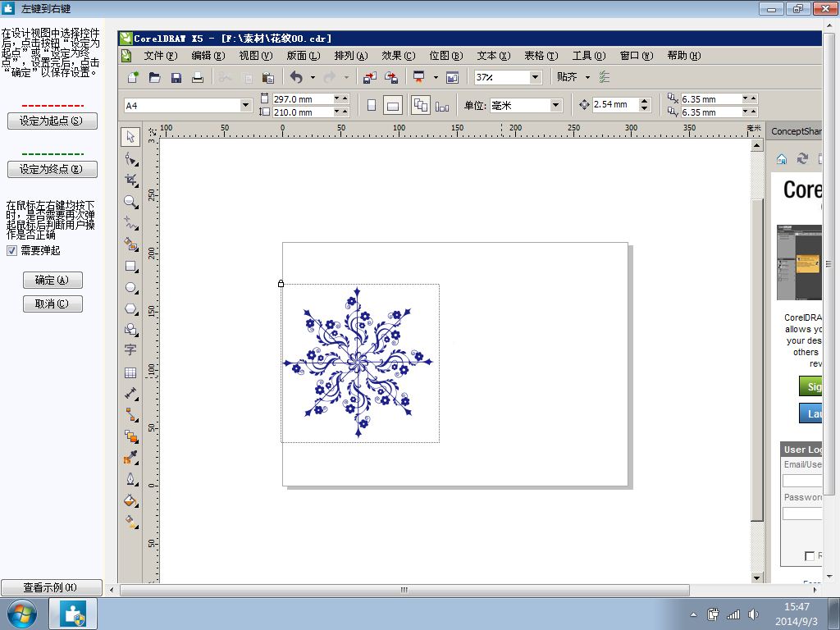
Task: Select the Outline pen tool
Action: point(130,479)
